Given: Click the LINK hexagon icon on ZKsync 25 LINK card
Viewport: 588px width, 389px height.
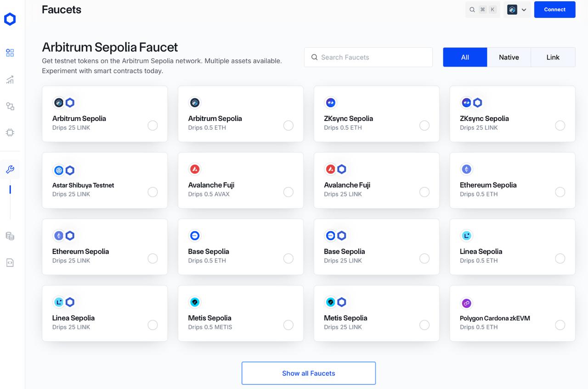Looking at the screenshot, I should point(478,103).
